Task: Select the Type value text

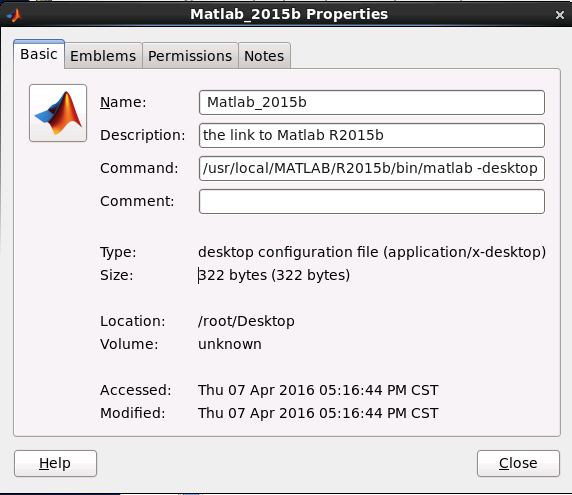Action: point(372,252)
